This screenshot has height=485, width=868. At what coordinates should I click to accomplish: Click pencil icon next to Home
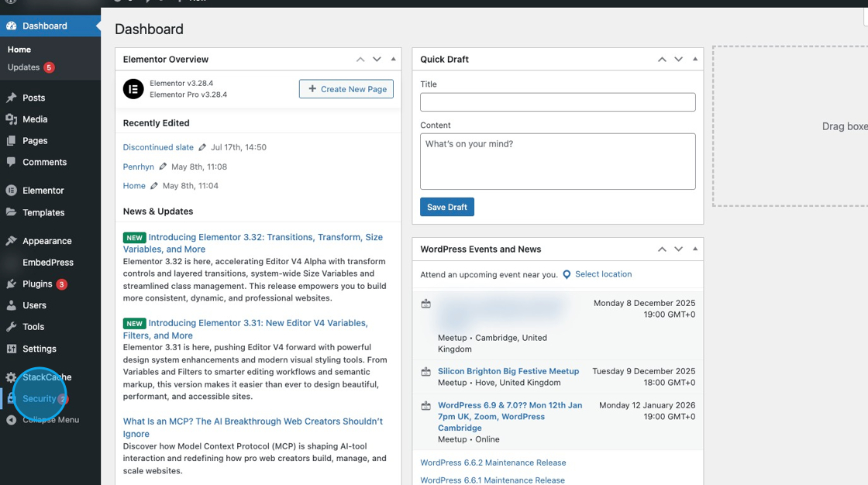(x=154, y=185)
